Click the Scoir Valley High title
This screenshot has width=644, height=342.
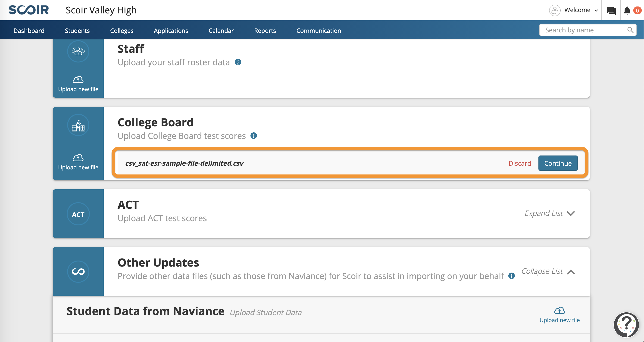[101, 10]
